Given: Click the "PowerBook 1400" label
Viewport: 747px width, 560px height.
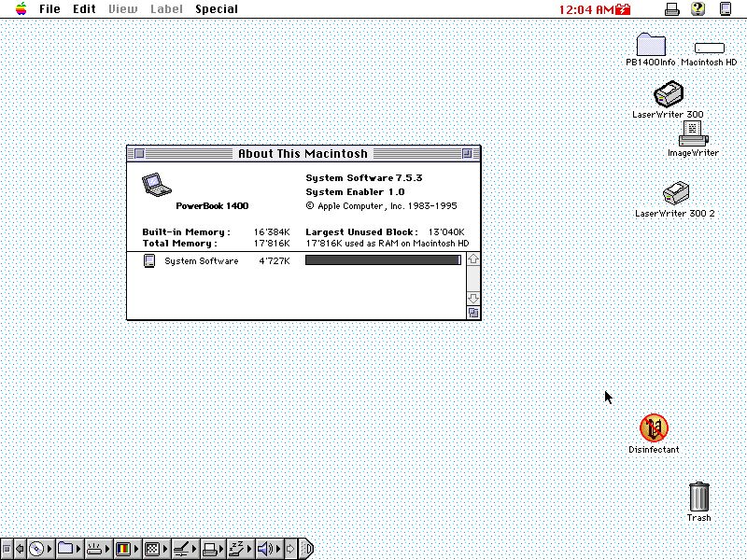Looking at the screenshot, I should click(212, 205).
